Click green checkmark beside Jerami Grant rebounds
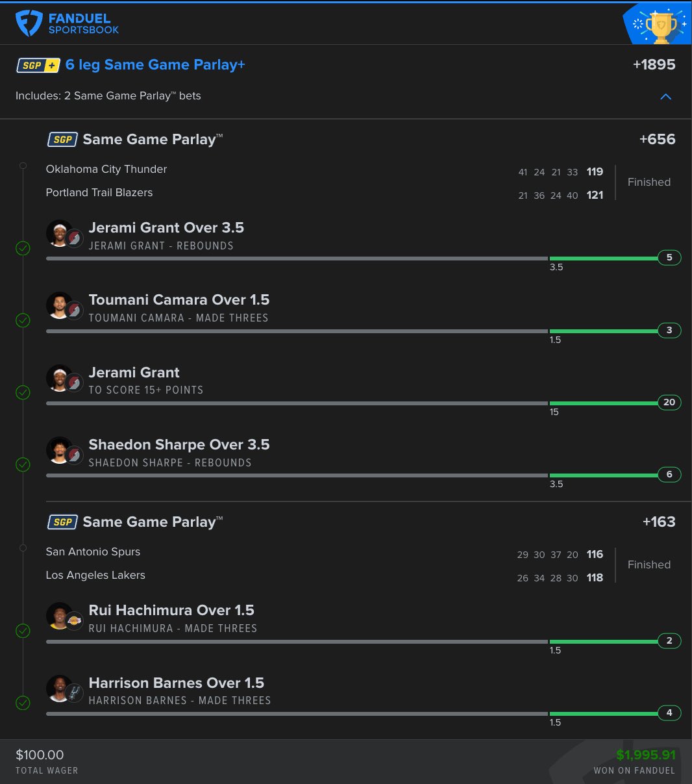 23,248
